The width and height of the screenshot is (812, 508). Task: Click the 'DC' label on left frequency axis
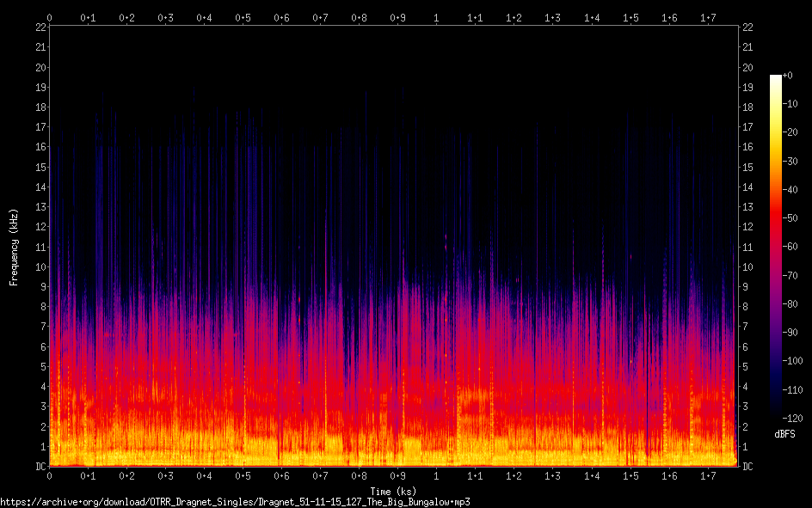(x=39, y=467)
